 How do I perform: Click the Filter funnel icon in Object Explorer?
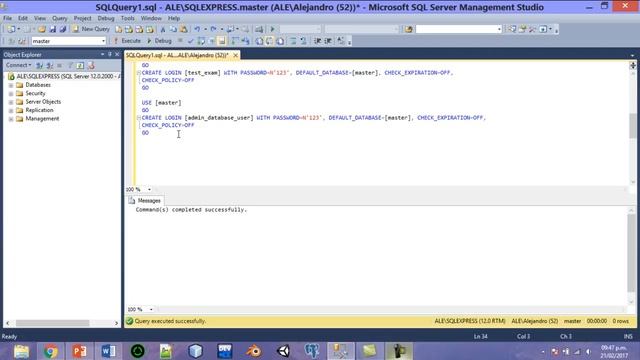(x=70, y=65)
